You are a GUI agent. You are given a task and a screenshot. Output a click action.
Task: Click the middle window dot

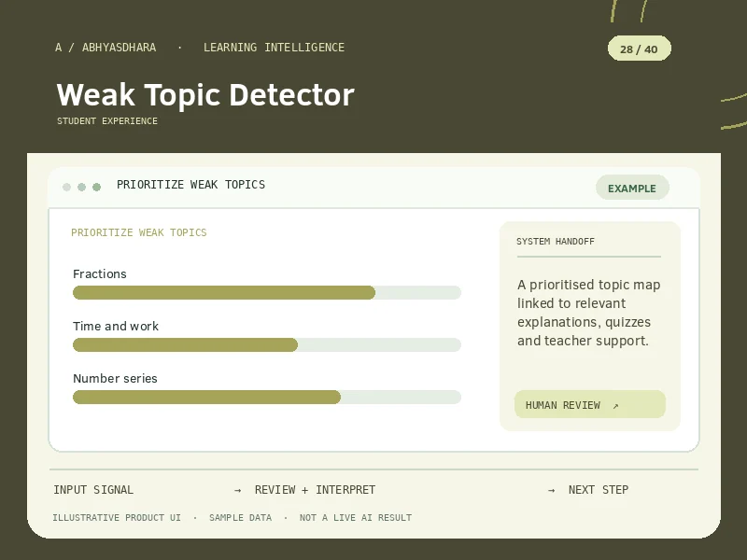pyautogui.click(x=81, y=187)
